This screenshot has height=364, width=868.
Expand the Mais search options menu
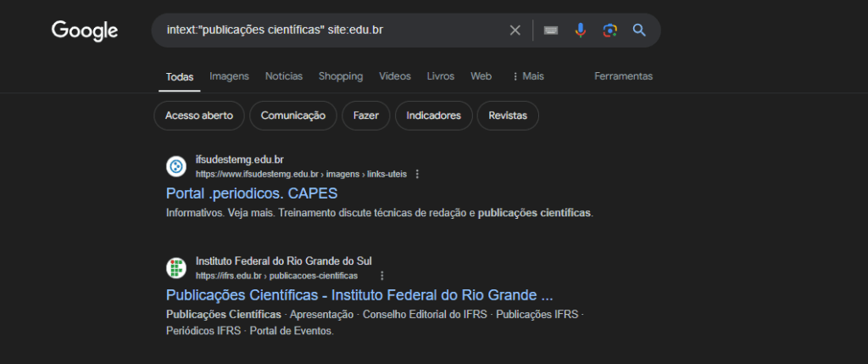[x=528, y=76]
